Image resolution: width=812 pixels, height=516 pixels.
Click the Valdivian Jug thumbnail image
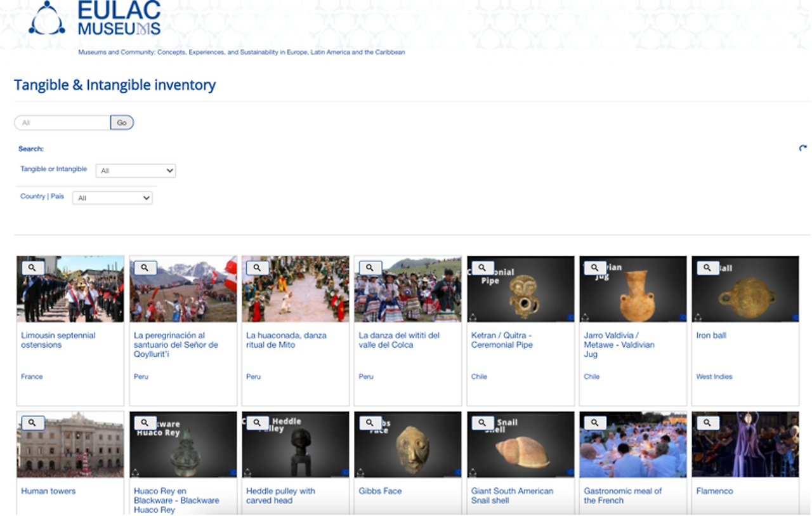pos(633,289)
